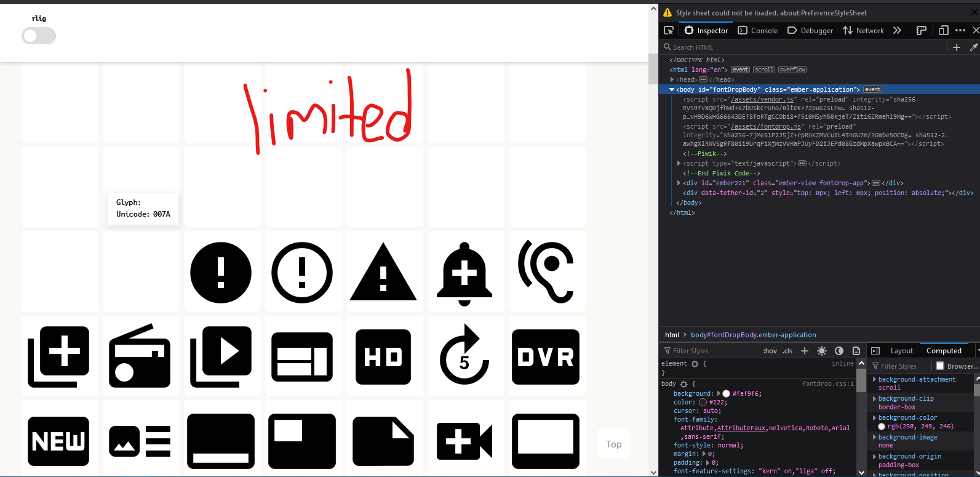Select the warning triangle glyph
Image resolution: width=980 pixels, height=477 pixels.
pos(383,271)
